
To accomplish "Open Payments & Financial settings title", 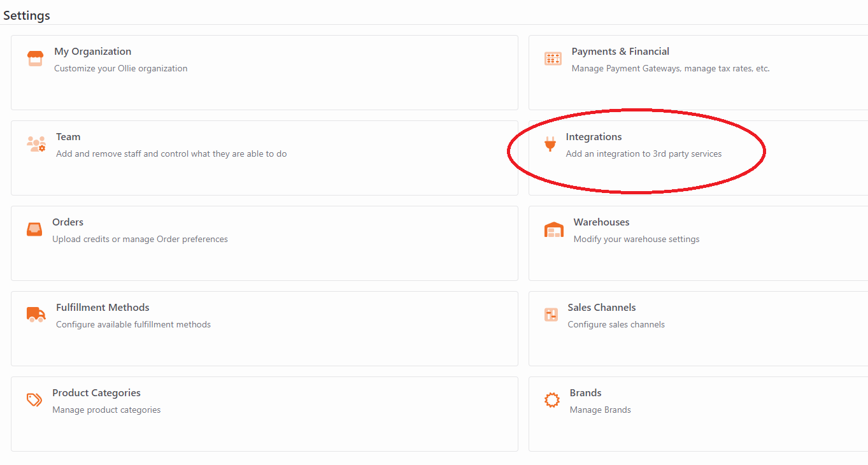I will pyautogui.click(x=620, y=52).
